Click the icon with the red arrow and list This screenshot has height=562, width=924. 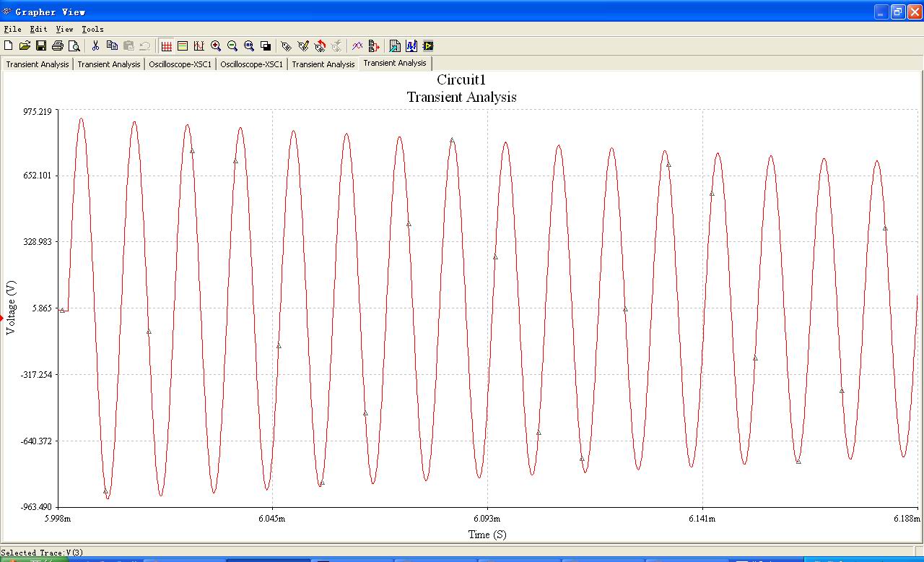(374, 46)
